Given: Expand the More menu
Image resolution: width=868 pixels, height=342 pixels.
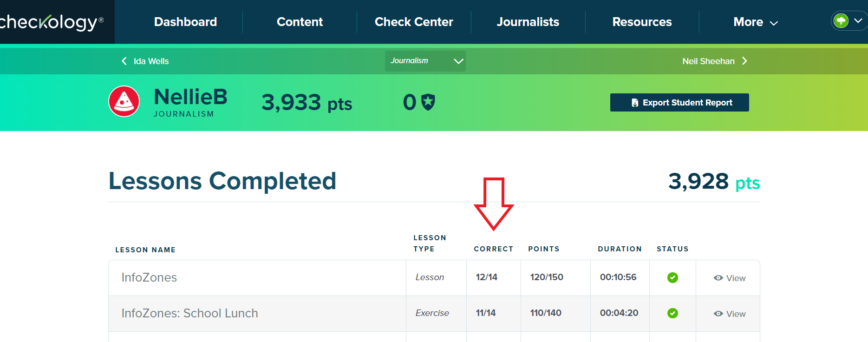Looking at the screenshot, I should click(755, 22).
